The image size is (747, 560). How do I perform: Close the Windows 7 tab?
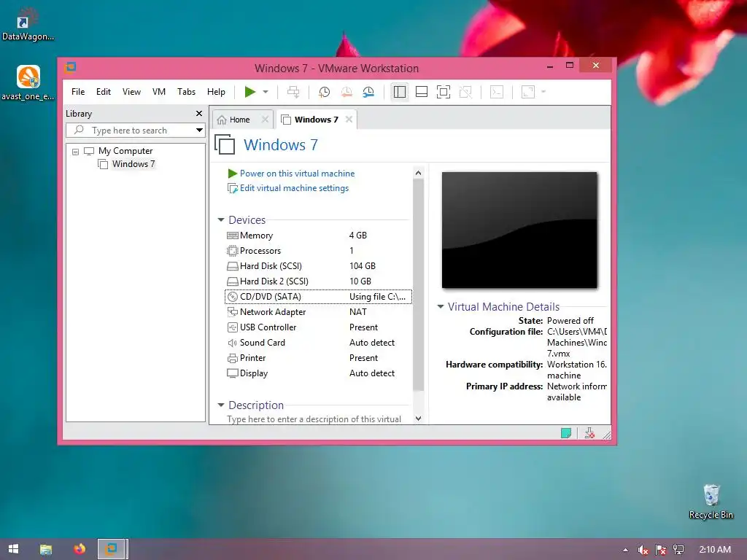coord(349,120)
